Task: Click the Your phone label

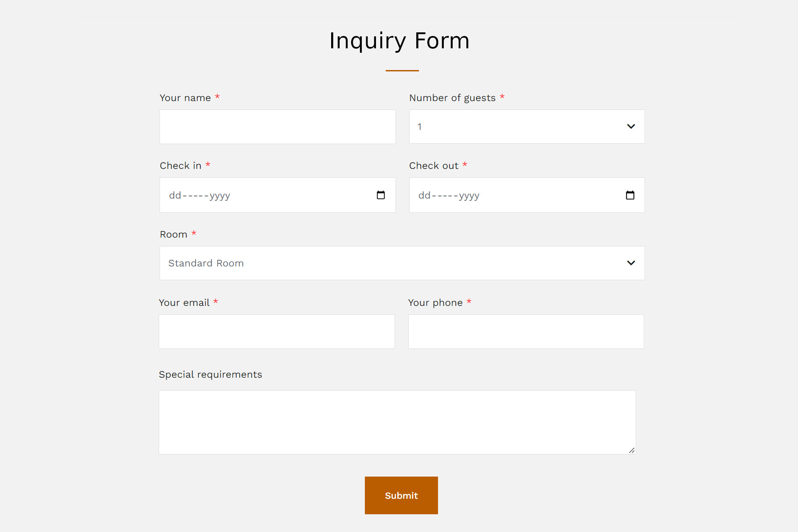Action: (x=435, y=303)
